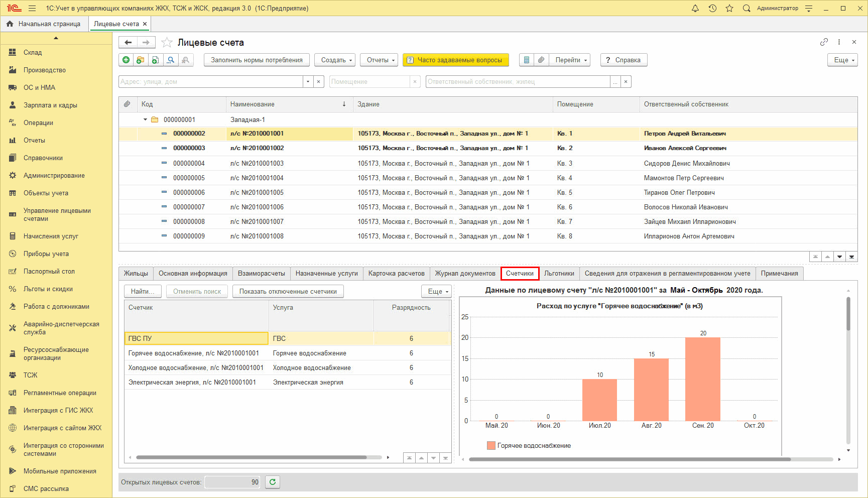This screenshot has width=868, height=498.
Task: Collapse the 000000001 Западная-1 group
Action: [145, 119]
